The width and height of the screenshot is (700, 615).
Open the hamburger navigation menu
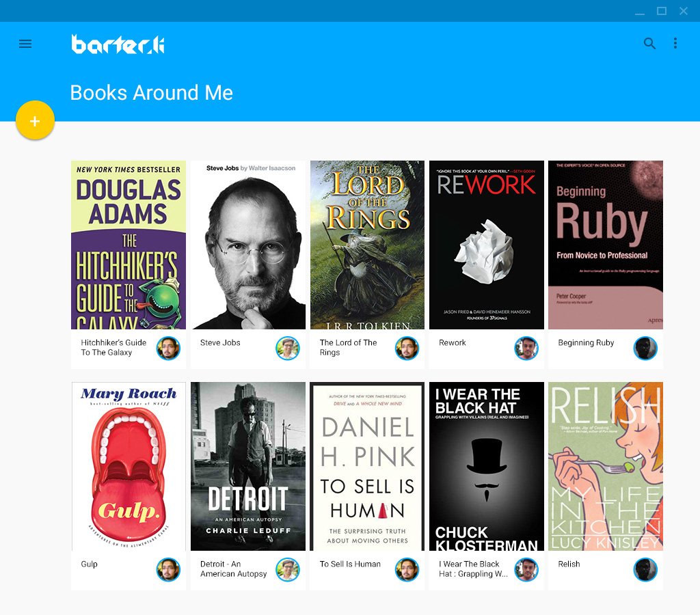coord(25,44)
